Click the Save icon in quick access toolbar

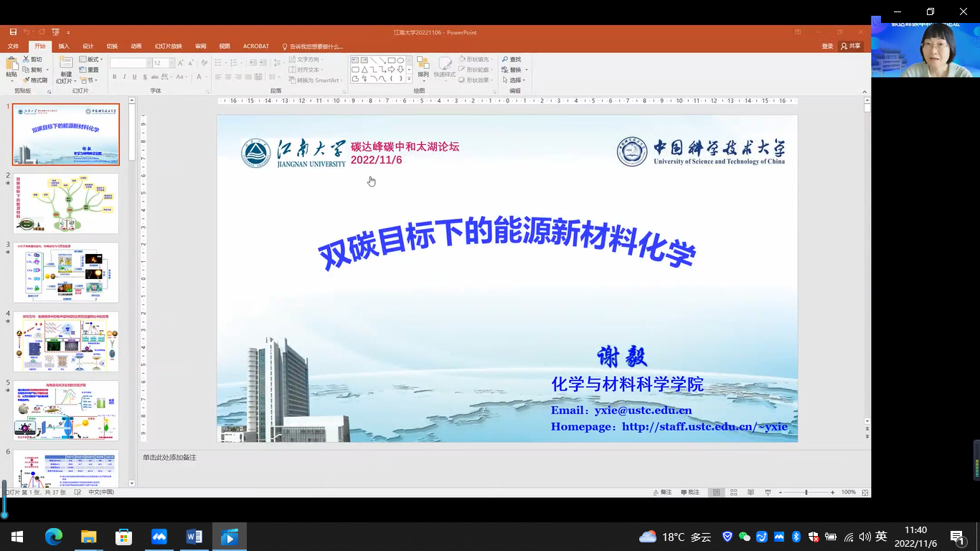point(12,32)
